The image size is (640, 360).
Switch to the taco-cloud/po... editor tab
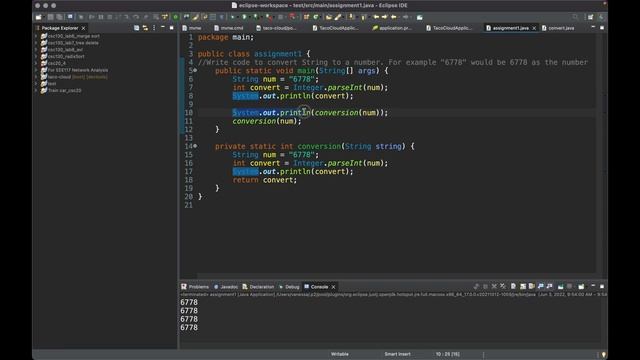point(277,28)
